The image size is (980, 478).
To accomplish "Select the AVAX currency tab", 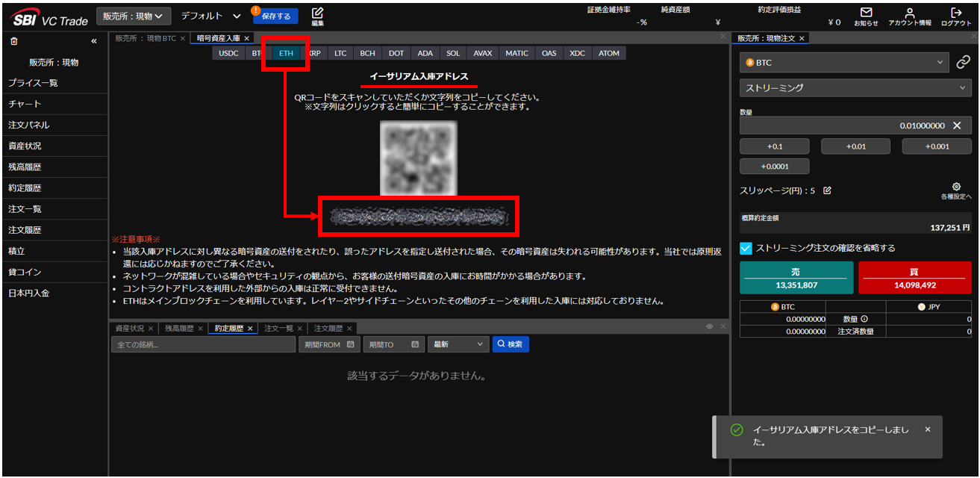I will pyautogui.click(x=483, y=53).
